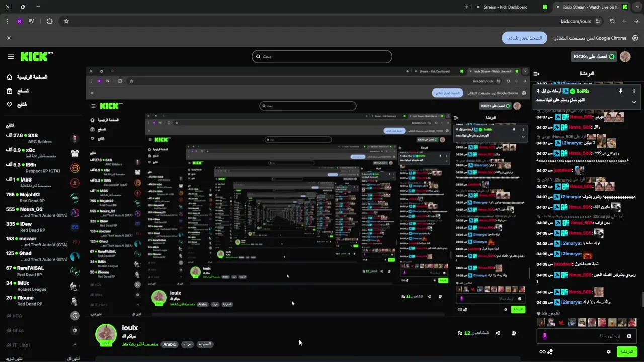The height and width of the screenshot is (362, 644).
Task: Click the justdno1 username in chat
Action: (x=562, y=171)
